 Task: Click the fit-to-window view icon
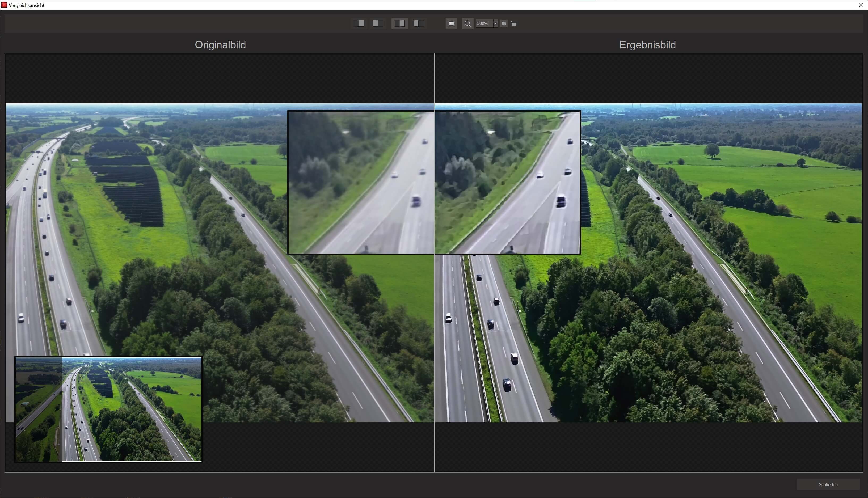tap(451, 23)
